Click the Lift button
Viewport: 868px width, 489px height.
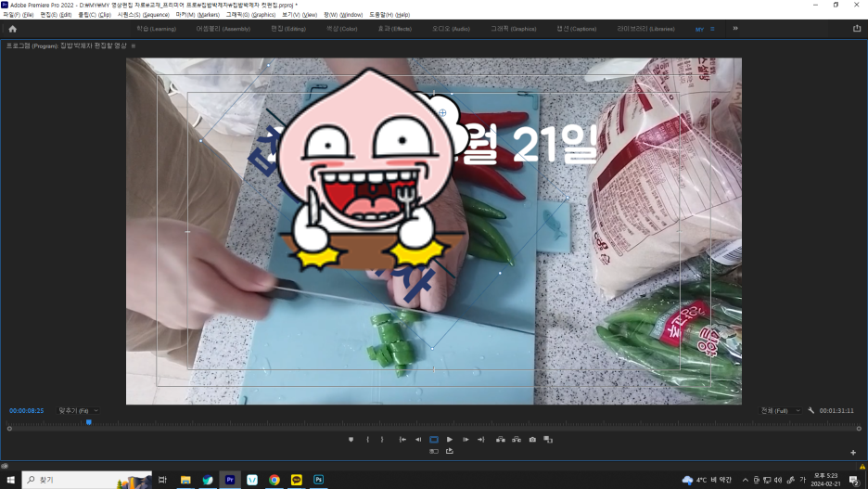(501, 440)
